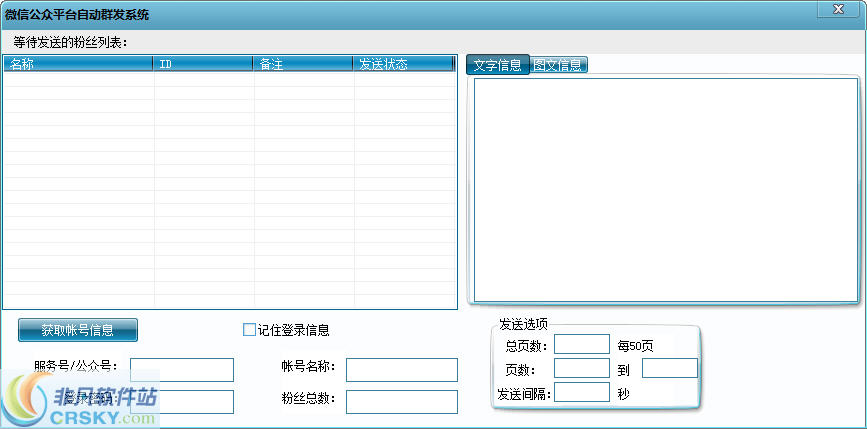Click inside the message text area
Screen dimensions: 867x429
tap(666, 190)
